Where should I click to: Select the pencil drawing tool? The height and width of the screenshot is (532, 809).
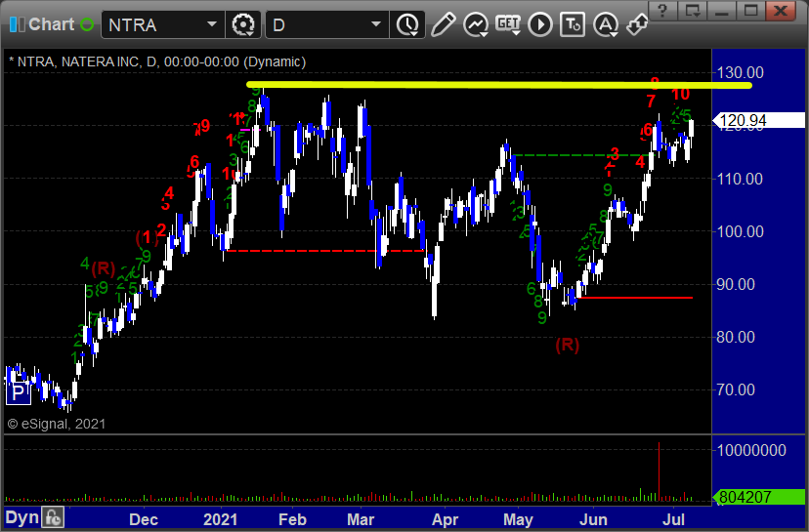point(443,24)
